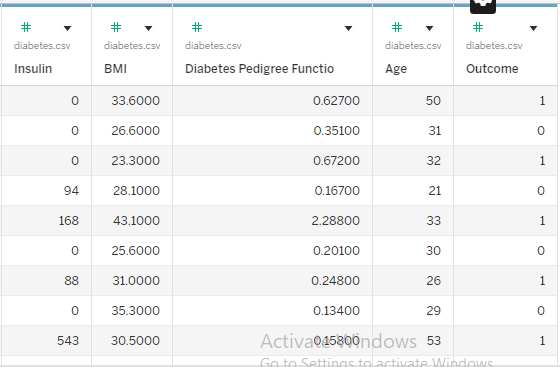The width and height of the screenshot is (560, 367).
Task: Click the diabetes.csv label above Insulin
Action: [x=42, y=46]
